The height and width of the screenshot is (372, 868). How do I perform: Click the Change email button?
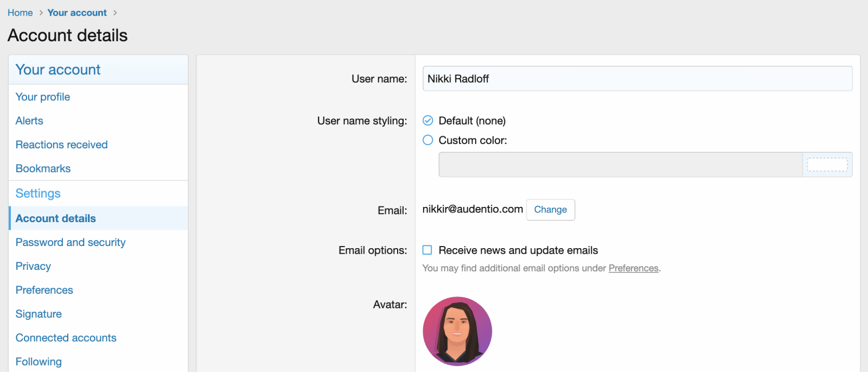[x=550, y=210]
